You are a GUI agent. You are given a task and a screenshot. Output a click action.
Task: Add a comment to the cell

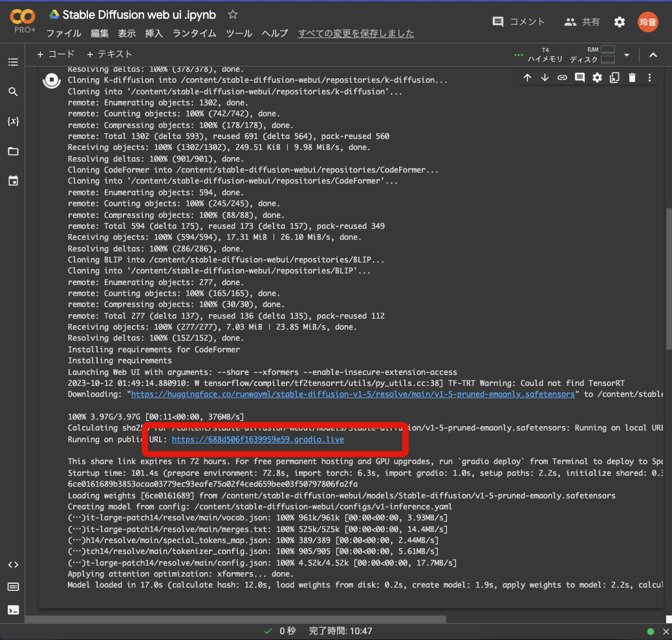click(580, 78)
